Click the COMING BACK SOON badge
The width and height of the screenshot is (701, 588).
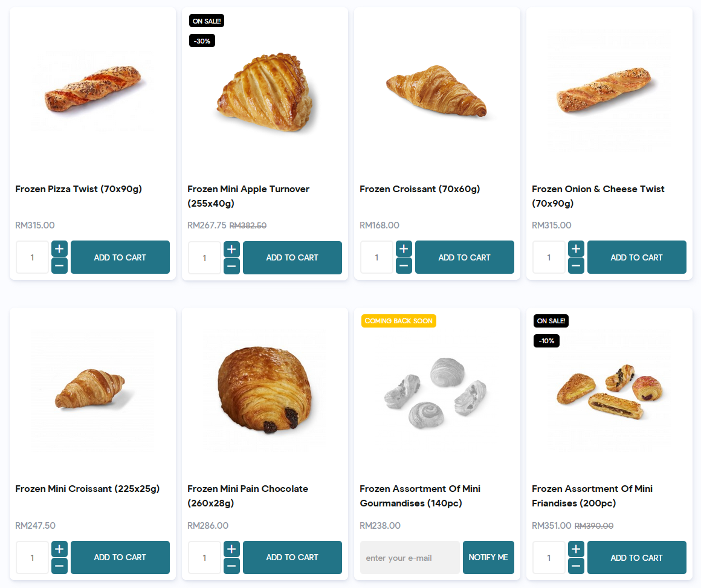tap(398, 320)
